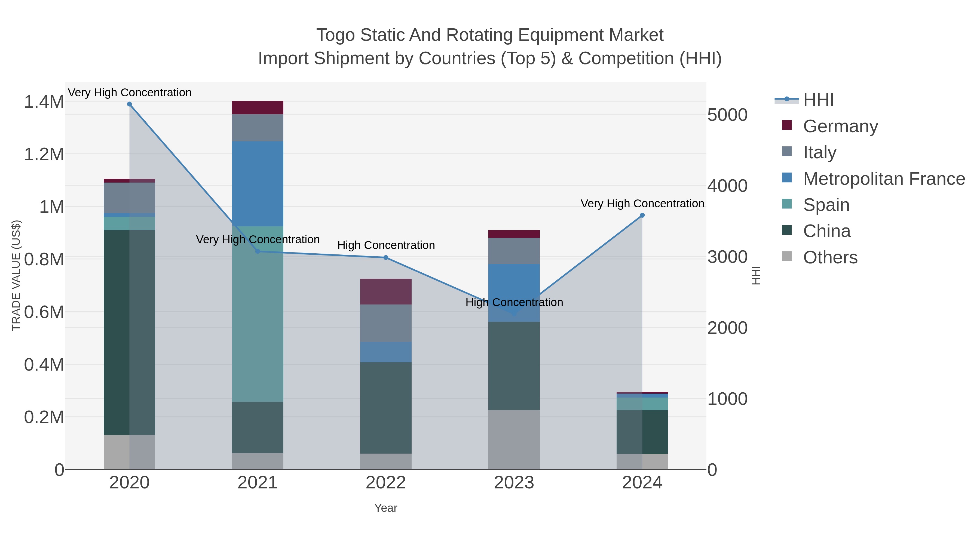Click the TRADE VALUE (US$) axis title
Viewport: 980px width, 551px height.
click(16, 275)
